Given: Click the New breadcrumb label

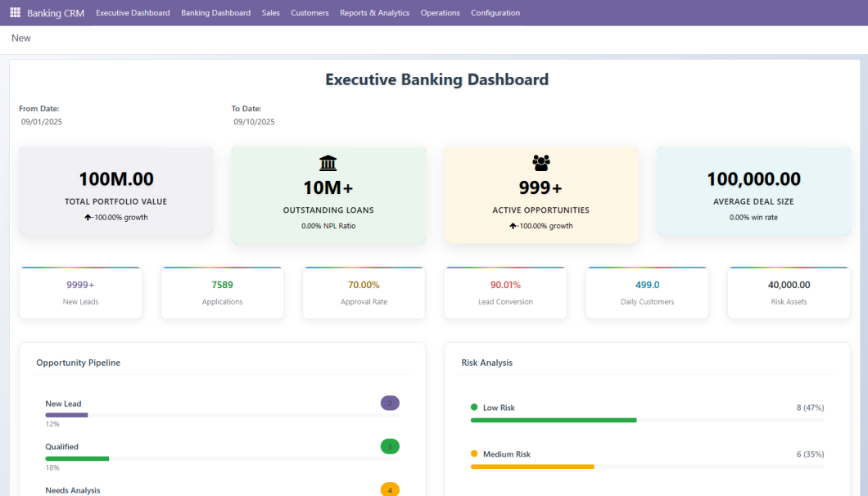Looking at the screenshot, I should [x=21, y=38].
